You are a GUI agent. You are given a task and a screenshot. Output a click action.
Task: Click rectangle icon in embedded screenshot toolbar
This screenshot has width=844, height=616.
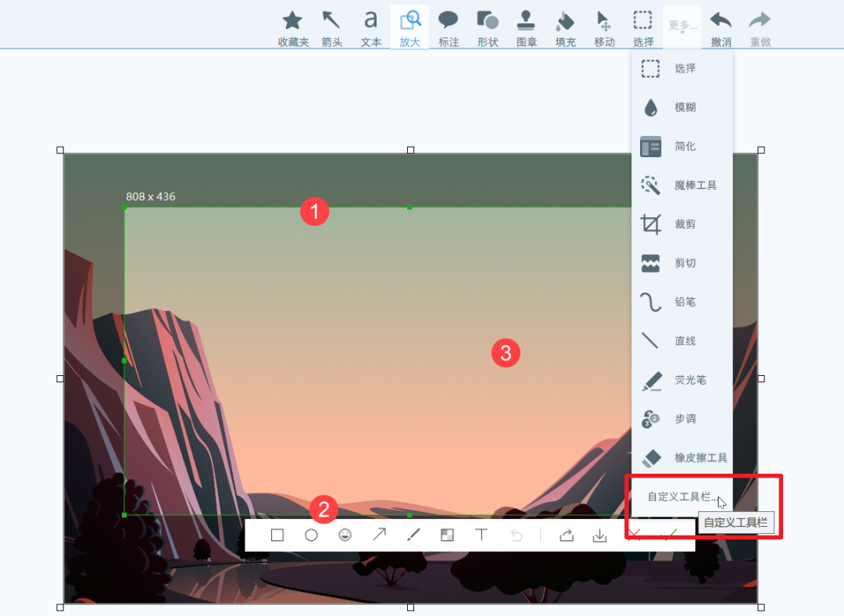(x=277, y=535)
